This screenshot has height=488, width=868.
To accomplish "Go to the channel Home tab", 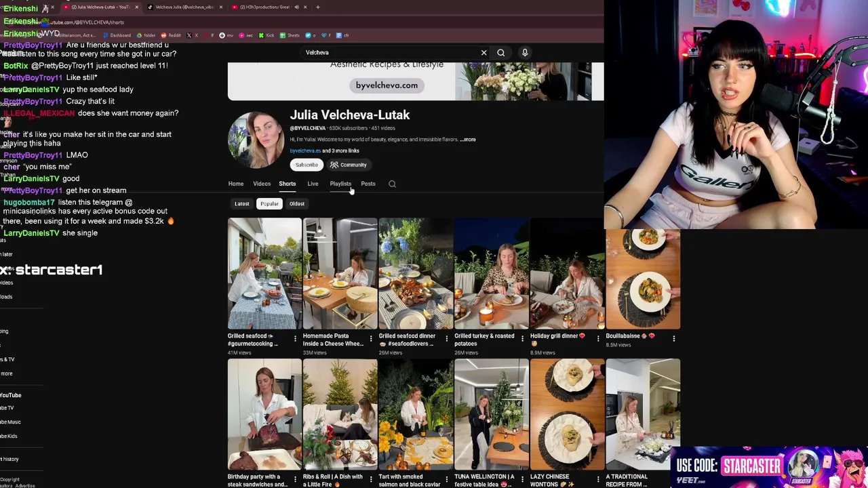I will pos(235,184).
